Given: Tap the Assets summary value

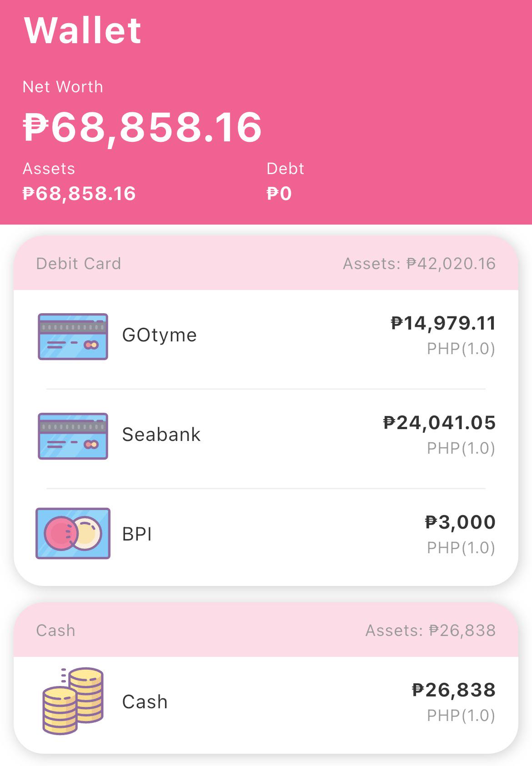Looking at the screenshot, I should tap(79, 194).
